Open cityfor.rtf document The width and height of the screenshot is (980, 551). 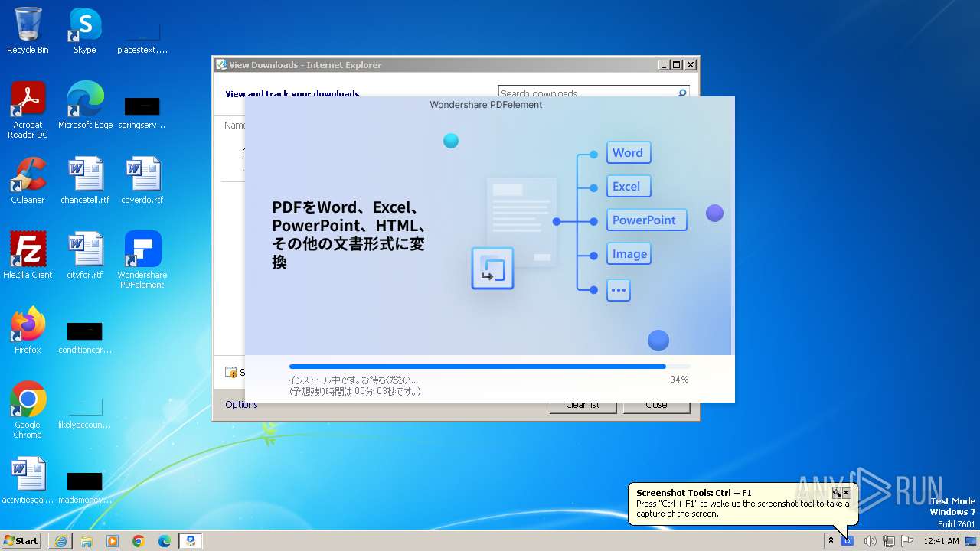click(85, 256)
